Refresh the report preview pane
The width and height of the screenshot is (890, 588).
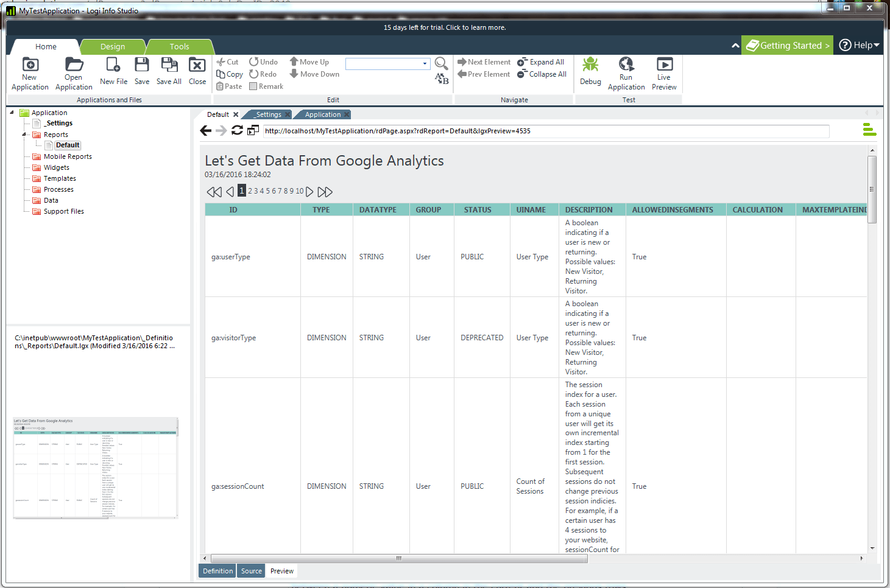pyautogui.click(x=237, y=130)
